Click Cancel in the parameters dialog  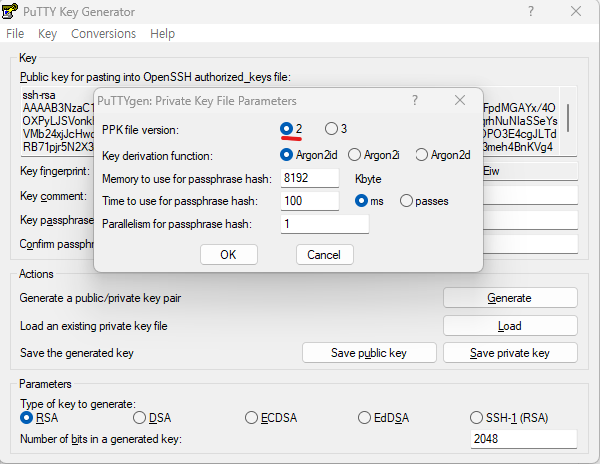[324, 255]
